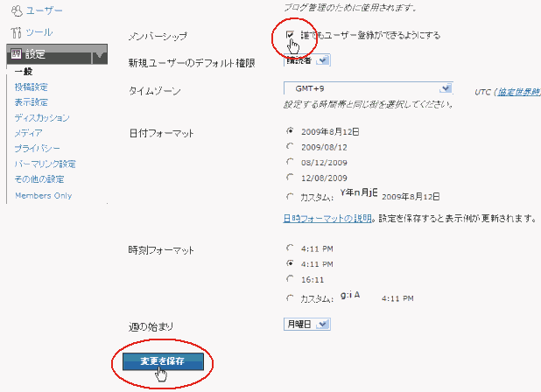Click the custom time format field g:i A

coord(350,295)
